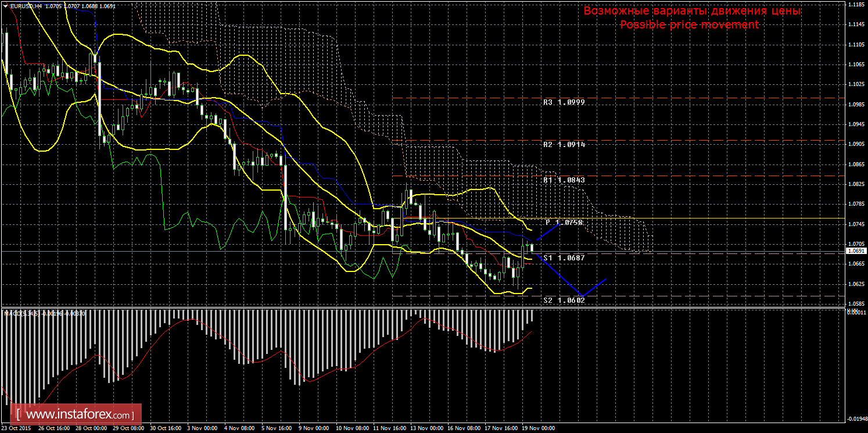Click the 28 Oct 00:00 time label
868x433 pixels.
coord(91,428)
